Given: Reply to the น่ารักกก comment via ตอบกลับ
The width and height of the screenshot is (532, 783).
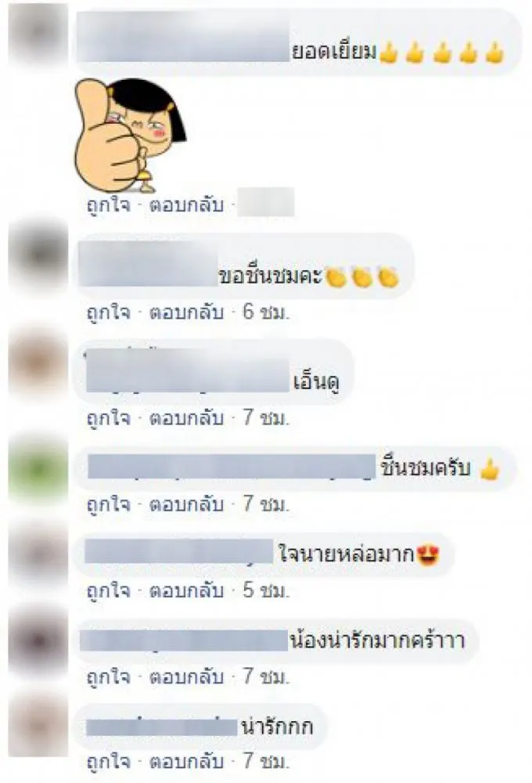Looking at the screenshot, I should pos(187,762).
